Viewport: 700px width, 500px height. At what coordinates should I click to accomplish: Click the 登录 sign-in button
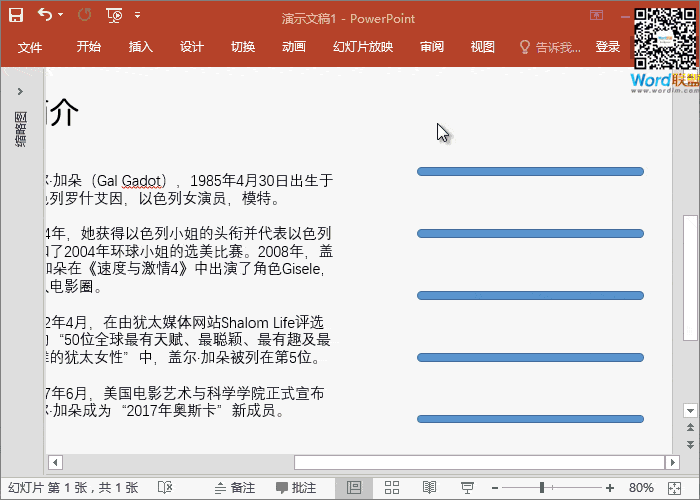607,47
